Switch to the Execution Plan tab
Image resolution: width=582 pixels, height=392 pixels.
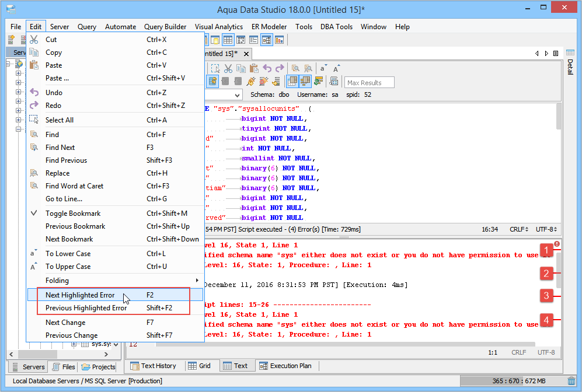tap(286, 366)
